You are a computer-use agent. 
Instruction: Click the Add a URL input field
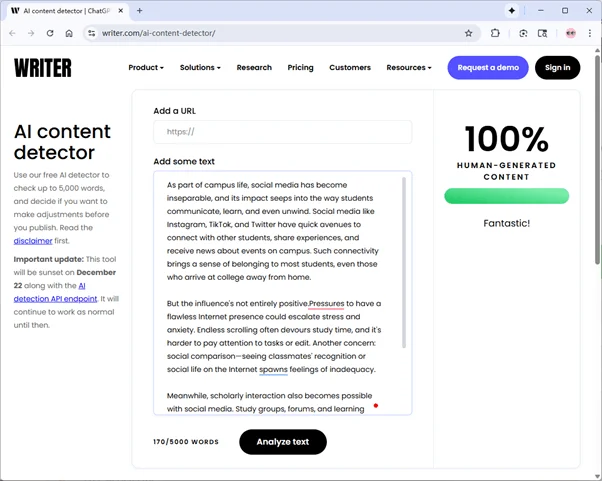point(282,132)
